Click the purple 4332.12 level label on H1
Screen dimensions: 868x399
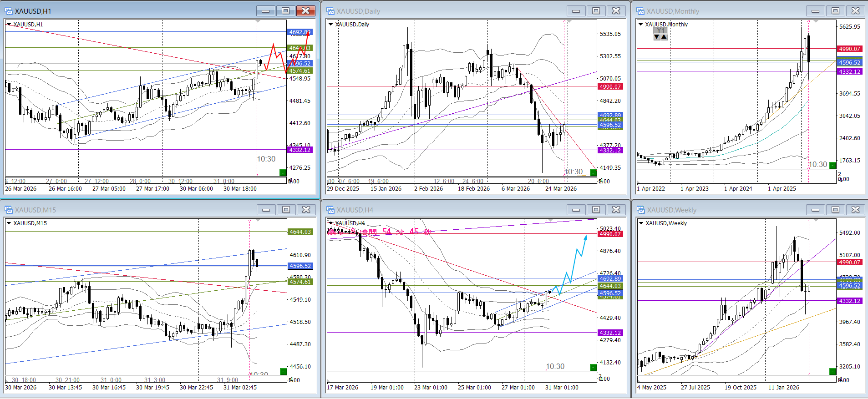coord(299,150)
